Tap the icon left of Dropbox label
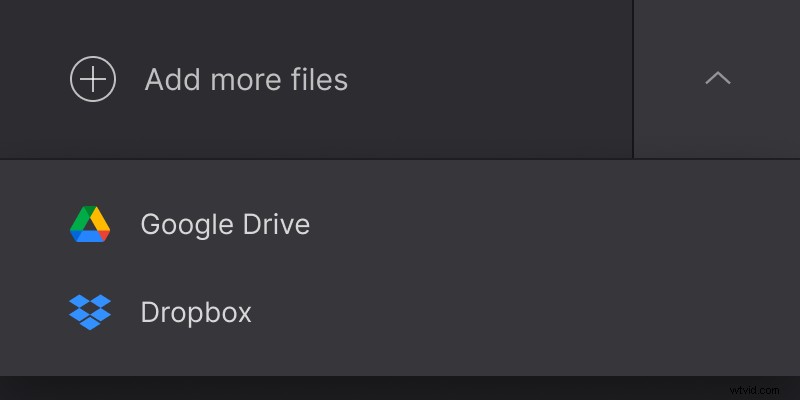 90,312
